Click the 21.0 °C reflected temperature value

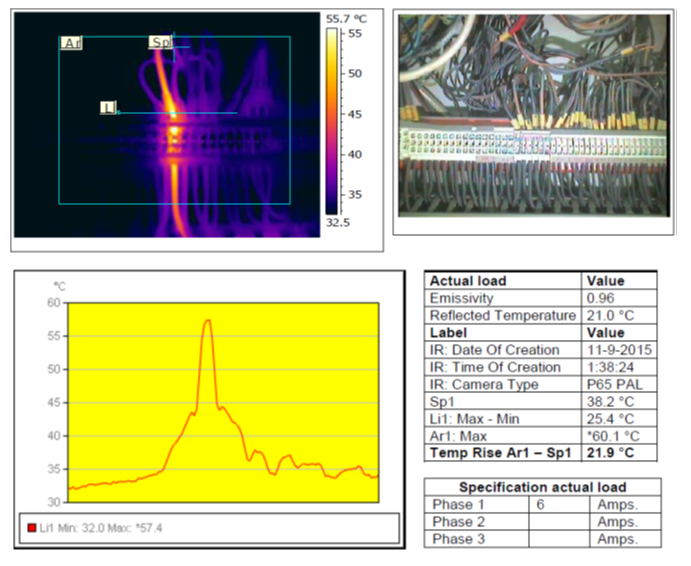click(x=610, y=316)
